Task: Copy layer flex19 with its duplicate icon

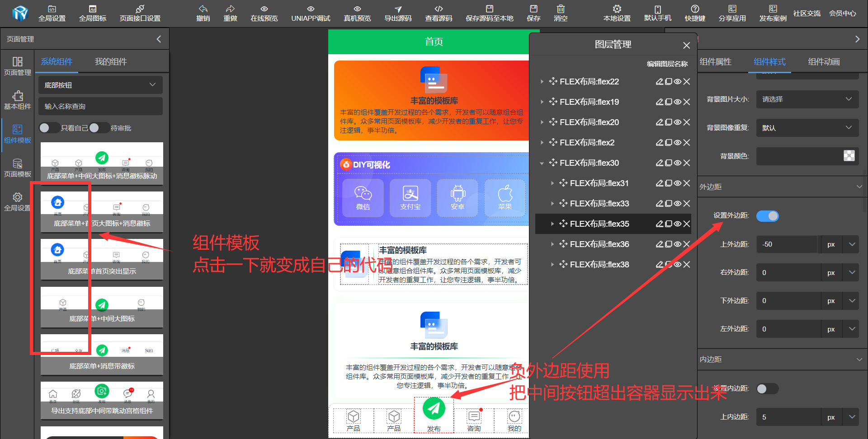Action: (669, 102)
